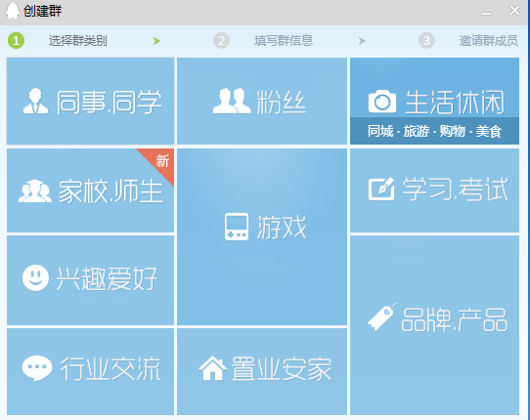Viewport: 530px width, 420px height.
Task: Select the 粉丝 group category text
Action: [282, 102]
